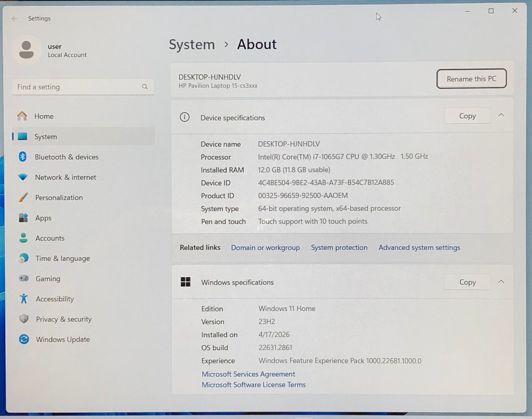Click the info icon beside Device specifications
The height and width of the screenshot is (419, 532).
pos(185,117)
